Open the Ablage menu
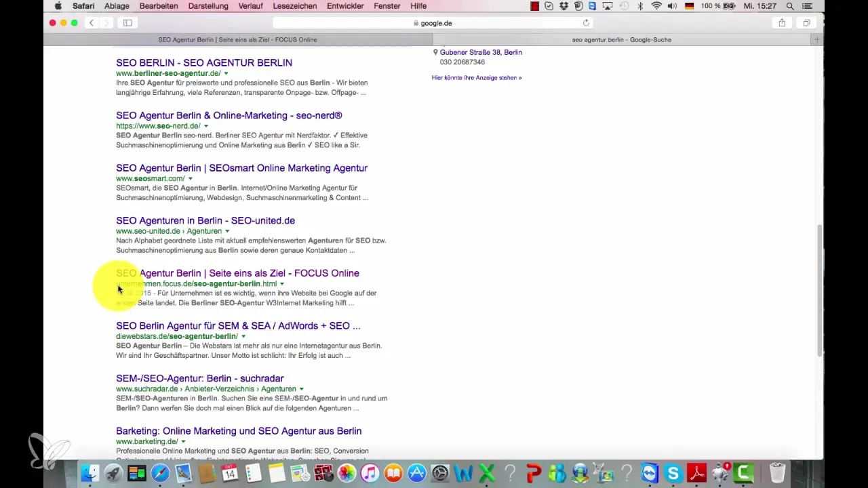Screen dimensions: 868x488 [x=117, y=6]
